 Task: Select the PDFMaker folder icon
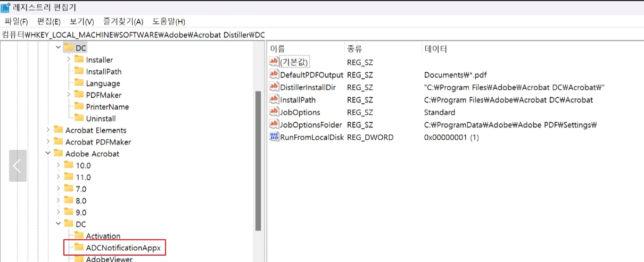[79, 94]
